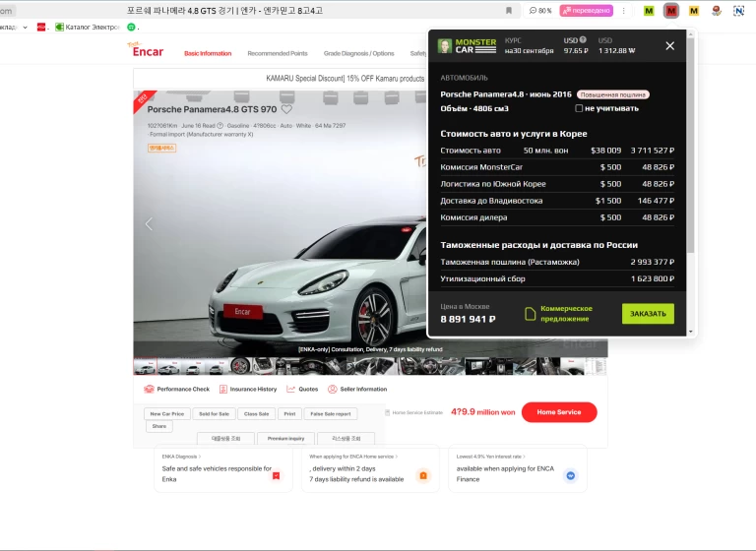Image resolution: width=756 pixels, height=551 pixels.
Task: Expand 'When applying for ENCA Home service'
Action: click(x=353, y=457)
